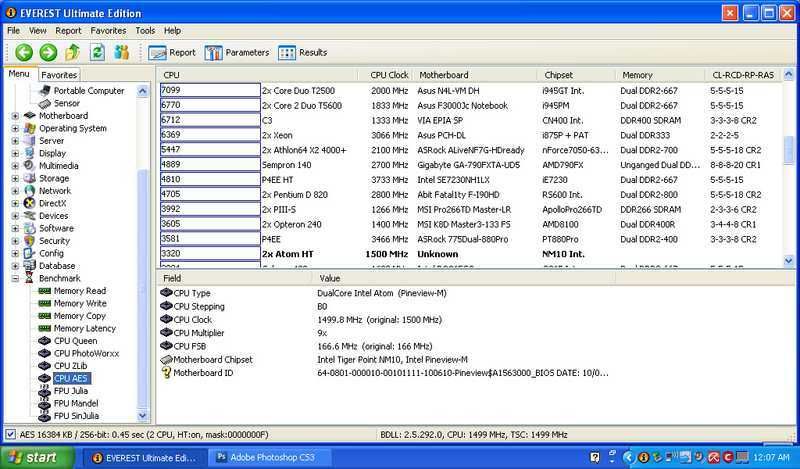Select the FPU SinJulia benchmark icon

point(45,416)
